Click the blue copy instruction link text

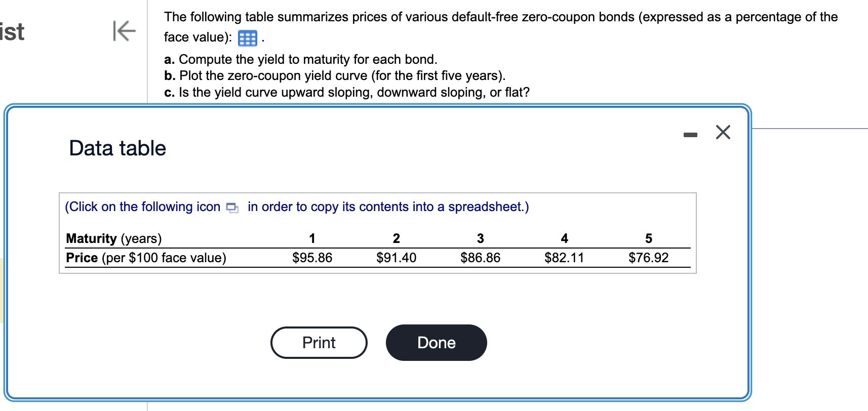142,207
